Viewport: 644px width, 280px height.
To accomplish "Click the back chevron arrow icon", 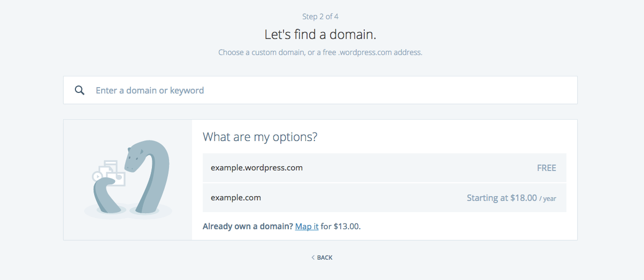I will pyautogui.click(x=313, y=258).
